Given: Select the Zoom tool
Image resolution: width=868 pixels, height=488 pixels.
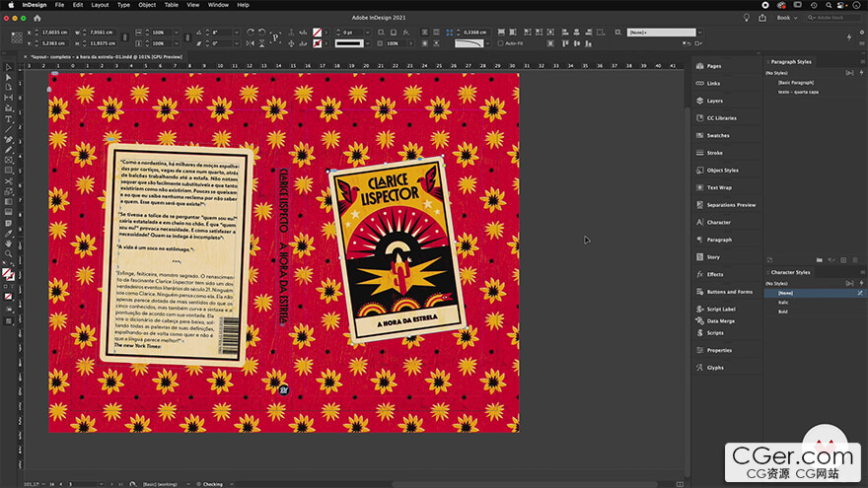Looking at the screenshot, I should (x=8, y=254).
